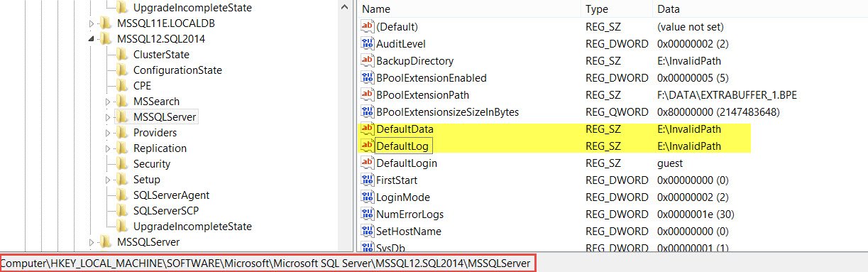Select the DefaultData string value icon

point(367,129)
